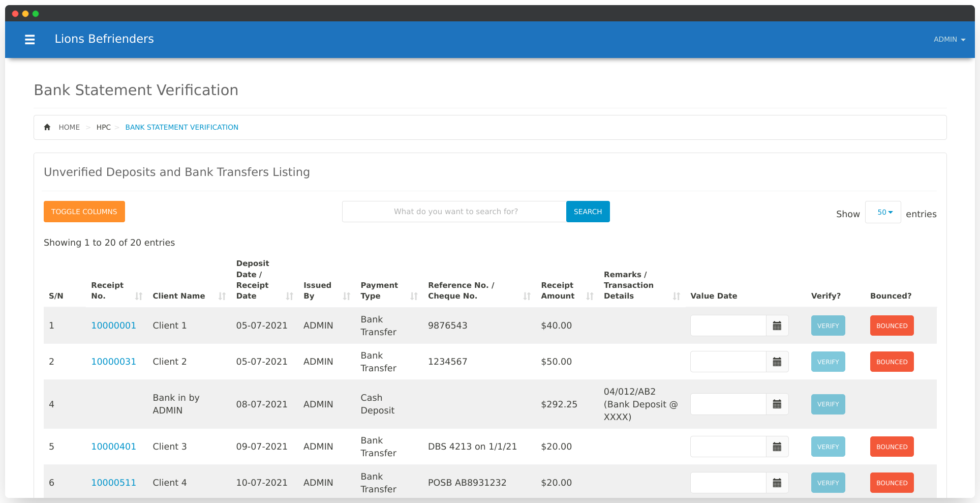
Task: Select reference DBS 4213 on 1/1/21
Action: click(x=472, y=447)
